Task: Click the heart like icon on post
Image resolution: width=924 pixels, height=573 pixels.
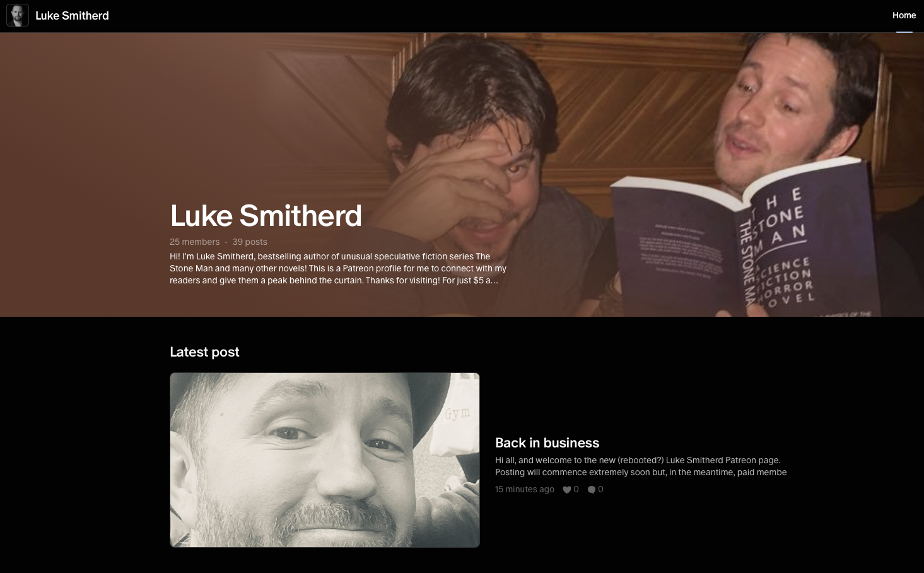Action: [567, 490]
